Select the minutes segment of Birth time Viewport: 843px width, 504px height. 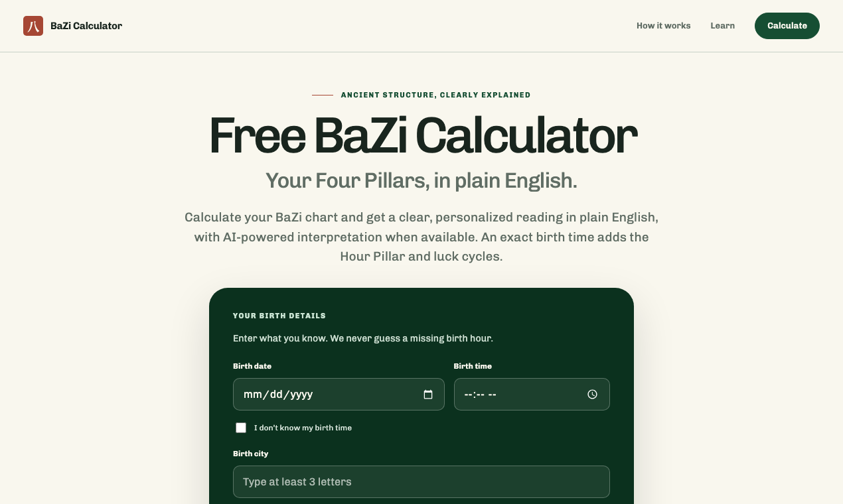(480, 395)
